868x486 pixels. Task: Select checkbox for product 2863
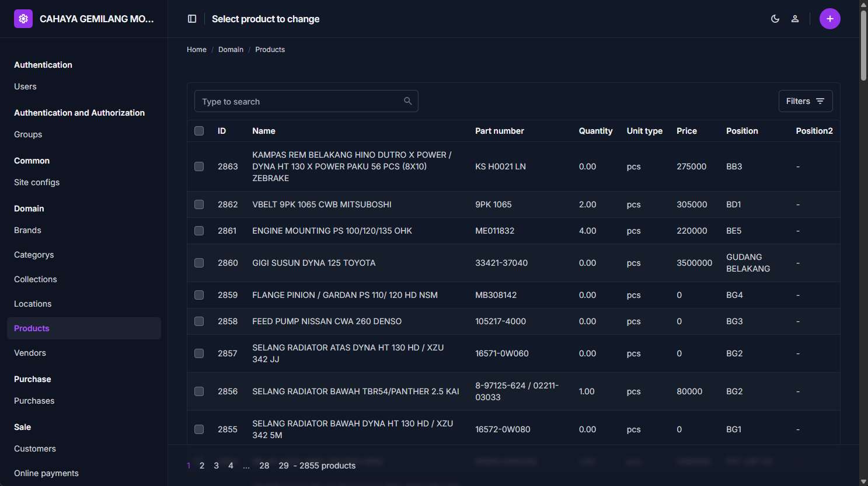point(199,166)
